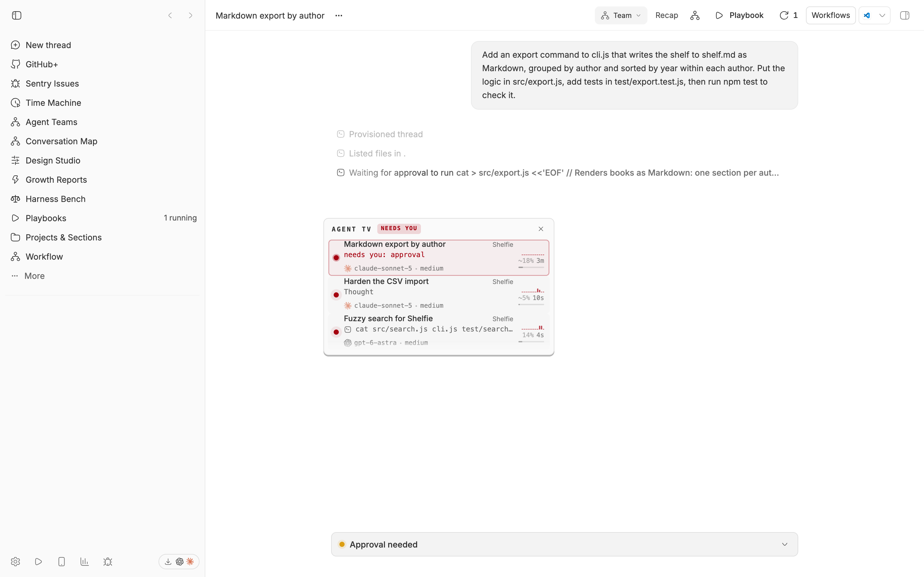Viewport: 924px width, 577px height.
Task: Select the Harden the CSV import agent row
Action: click(x=439, y=293)
